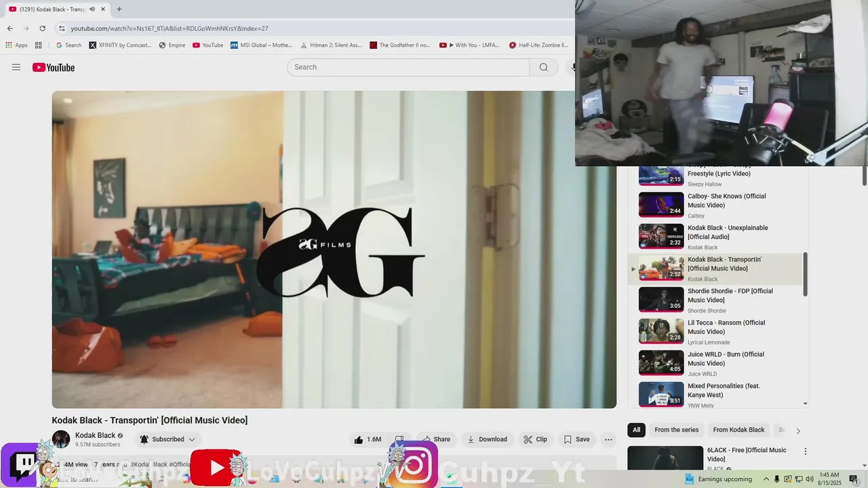The width and height of the screenshot is (868, 488).
Task: Open the MSI Global bookmark
Action: 261,45
